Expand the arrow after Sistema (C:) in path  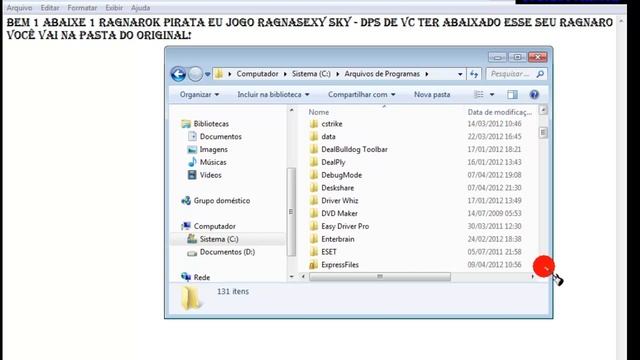coord(338,74)
